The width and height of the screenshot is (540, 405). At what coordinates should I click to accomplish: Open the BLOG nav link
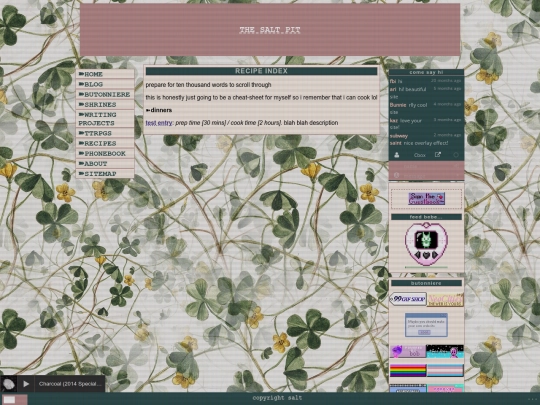click(105, 84)
